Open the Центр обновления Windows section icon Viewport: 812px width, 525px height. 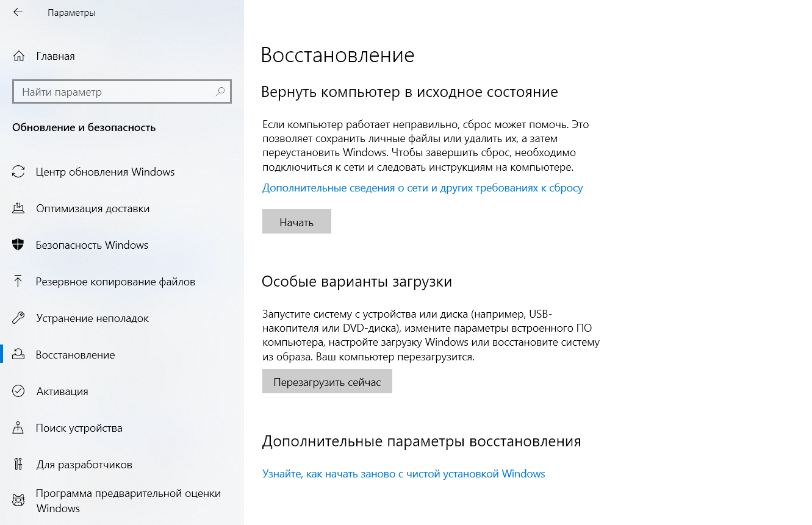[19, 172]
